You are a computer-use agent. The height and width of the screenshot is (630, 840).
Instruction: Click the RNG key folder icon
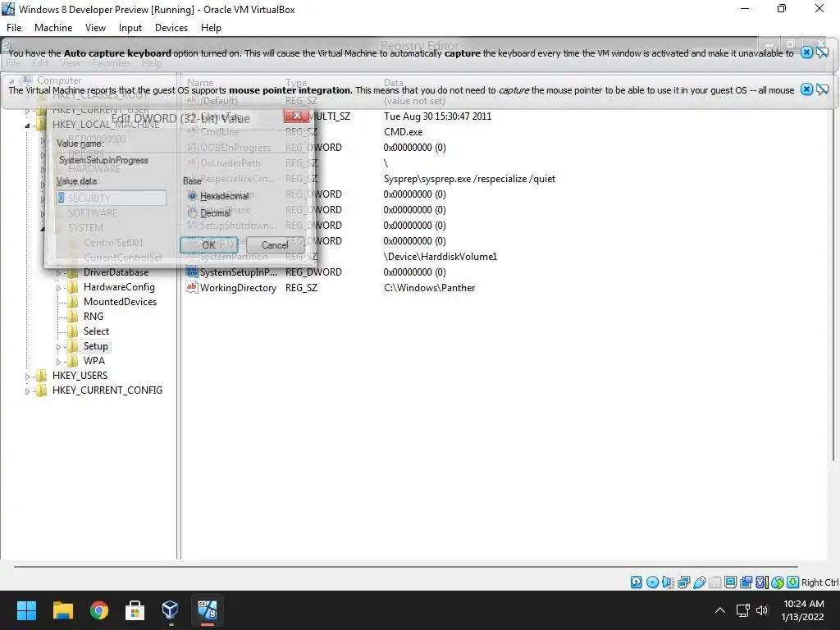click(x=73, y=317)
